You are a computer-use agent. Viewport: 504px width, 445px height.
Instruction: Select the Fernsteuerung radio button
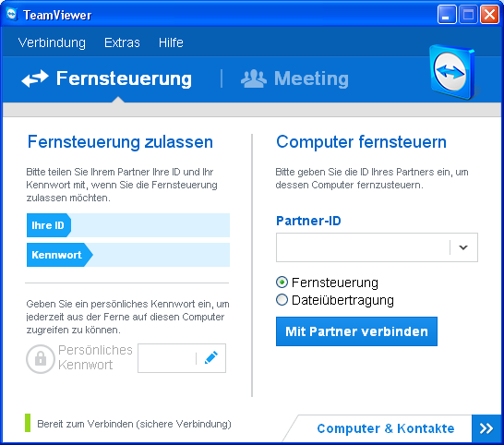point(282,283)
